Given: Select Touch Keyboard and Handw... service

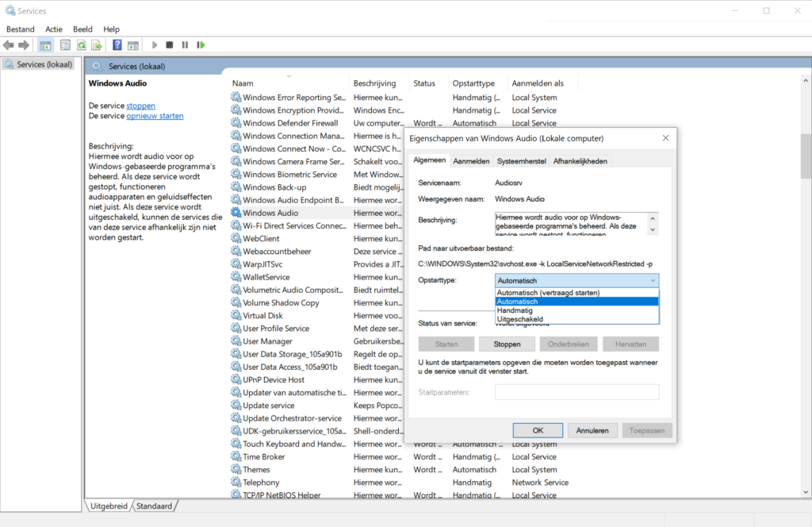Looking at the screenshot, I should click(x=294, y=444).
